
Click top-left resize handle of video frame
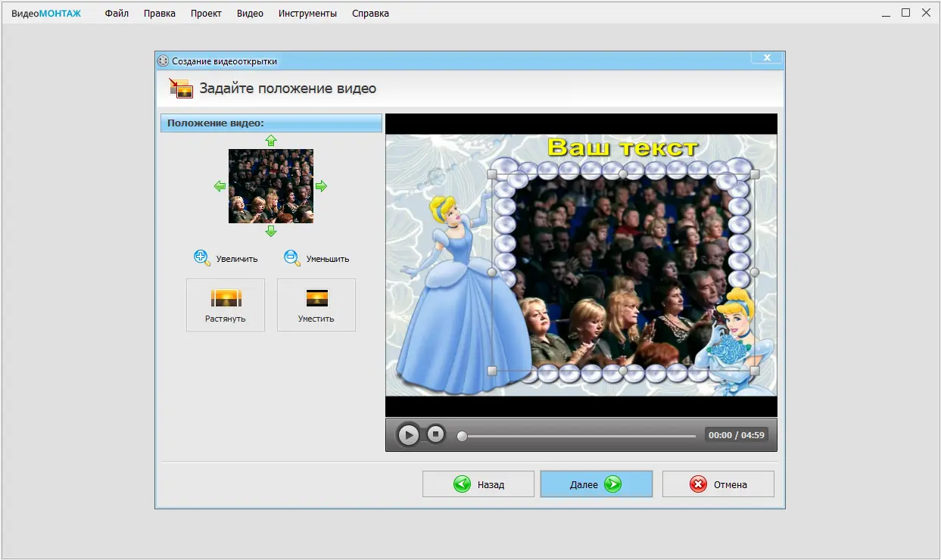pyautogui.click(x=492, y=174)
